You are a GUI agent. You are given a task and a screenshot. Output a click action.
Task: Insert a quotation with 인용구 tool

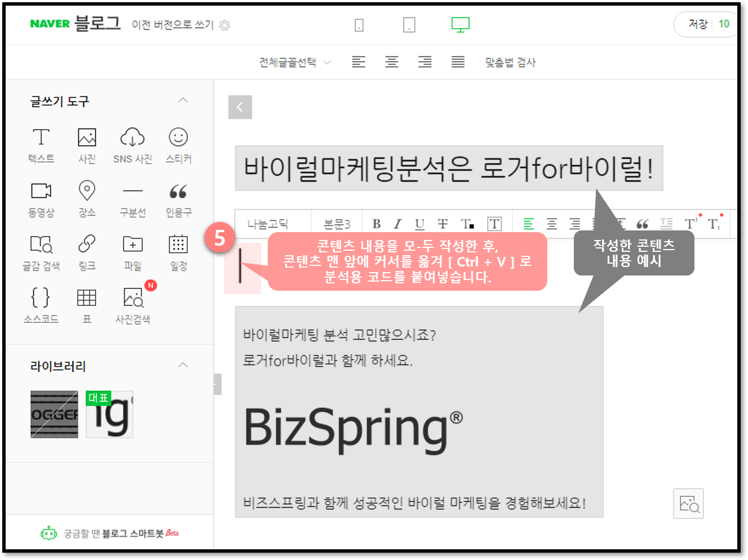click(178, 199)
